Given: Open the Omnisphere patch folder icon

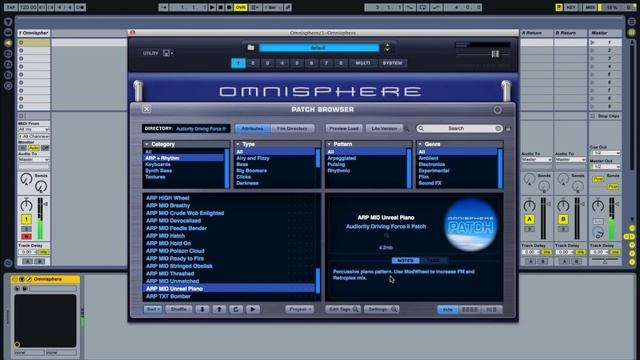Looking at the screenshot, I should click(x=251, y=48).
